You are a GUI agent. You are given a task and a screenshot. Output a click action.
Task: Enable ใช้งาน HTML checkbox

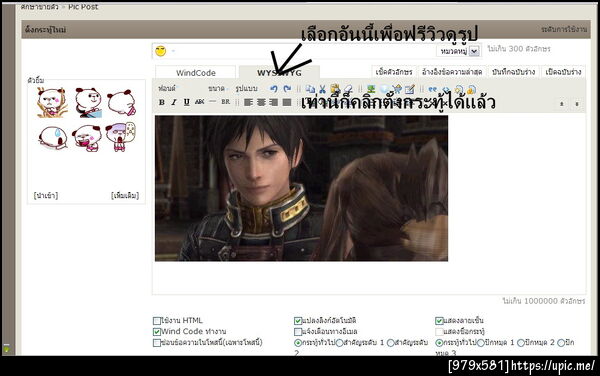click(x=157, y=321)
